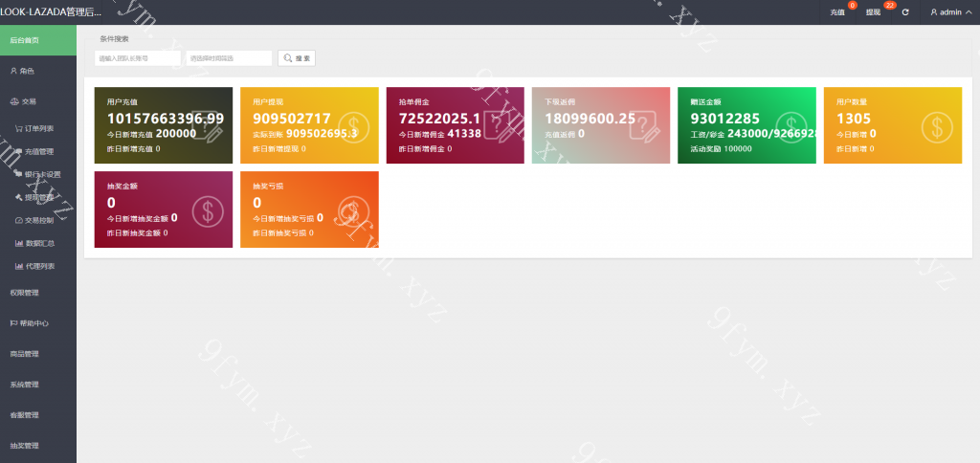Click the 1305 user count value
This screenshot has height=463, width=980.
(854, 118)
